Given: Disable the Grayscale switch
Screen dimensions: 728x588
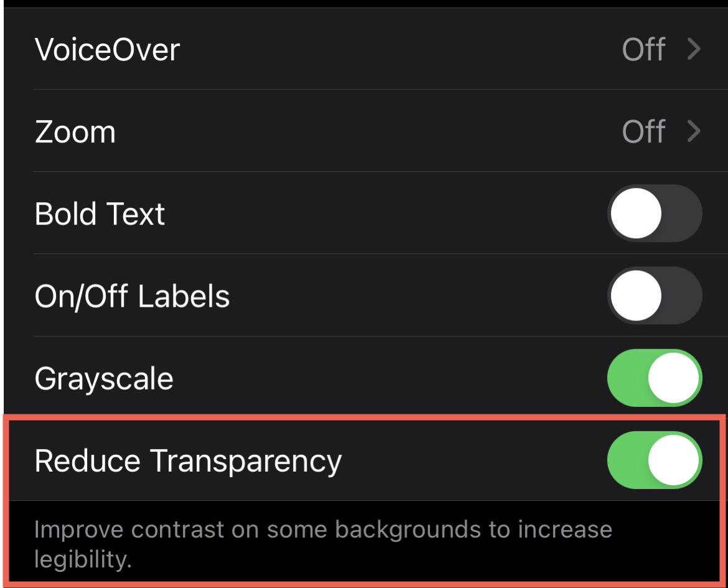Looking at the screenshot, I should click(x=654, y=378).
